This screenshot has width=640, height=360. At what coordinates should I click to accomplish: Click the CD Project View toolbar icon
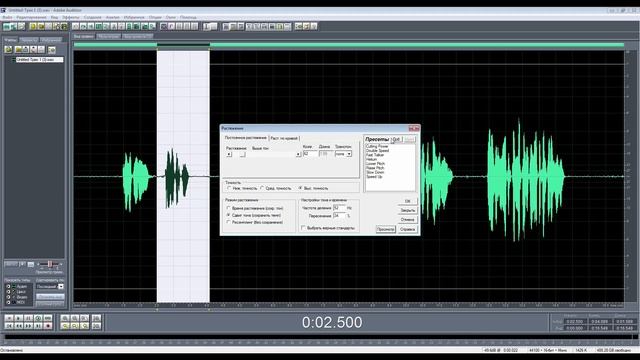(x=22, y=27)
